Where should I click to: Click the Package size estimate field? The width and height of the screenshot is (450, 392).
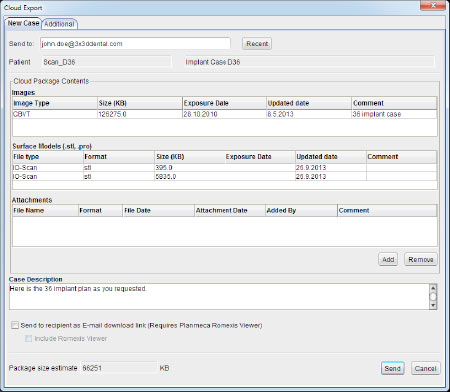click(x=118, y=368)
